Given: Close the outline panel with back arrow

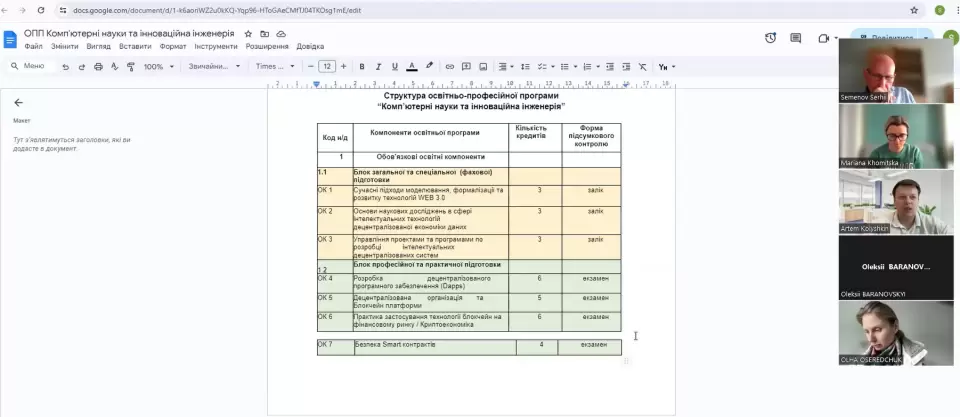Looking at the screenshot, I should click(x=18, y=103).
